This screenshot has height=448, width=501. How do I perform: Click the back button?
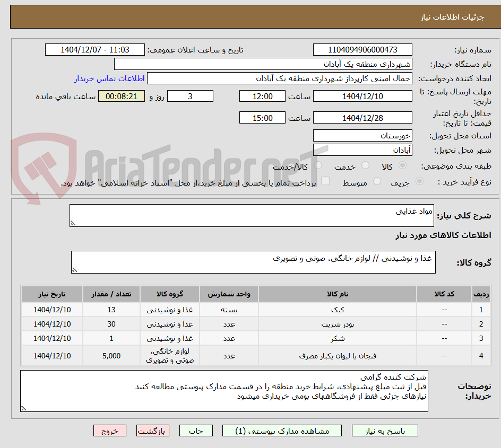point(153,431)
